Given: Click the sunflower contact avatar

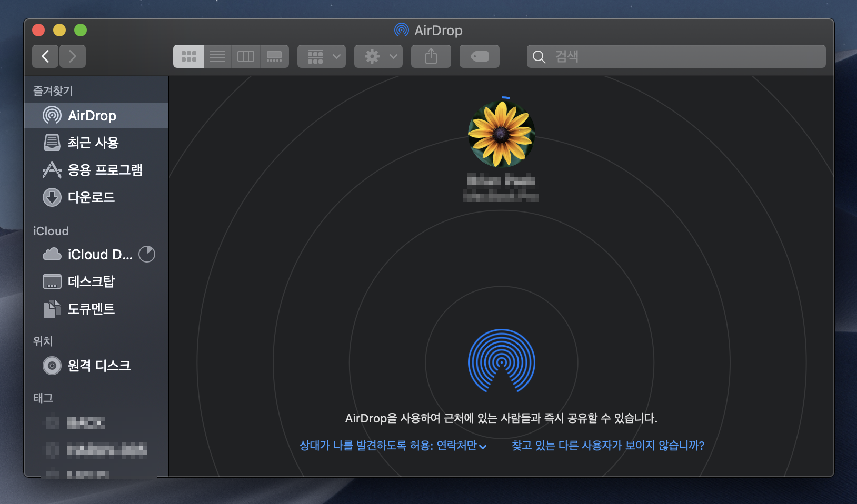Looking at the screenshot, I should [502, 134].
